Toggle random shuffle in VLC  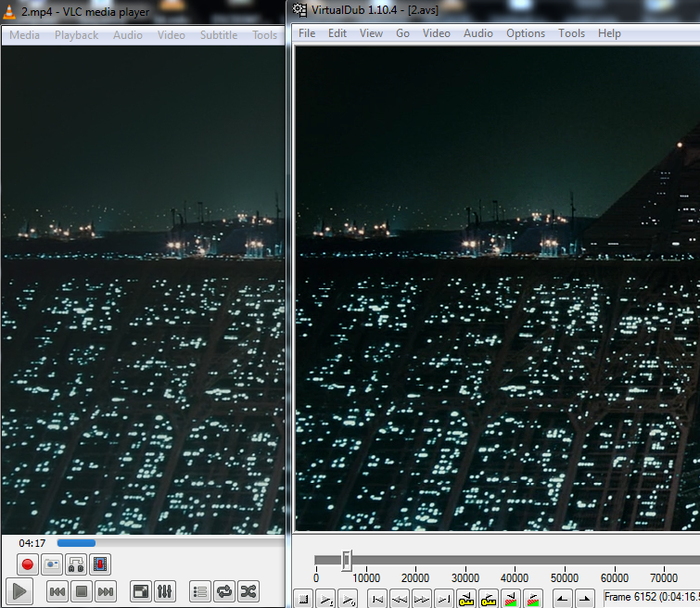tap(248, 591)
